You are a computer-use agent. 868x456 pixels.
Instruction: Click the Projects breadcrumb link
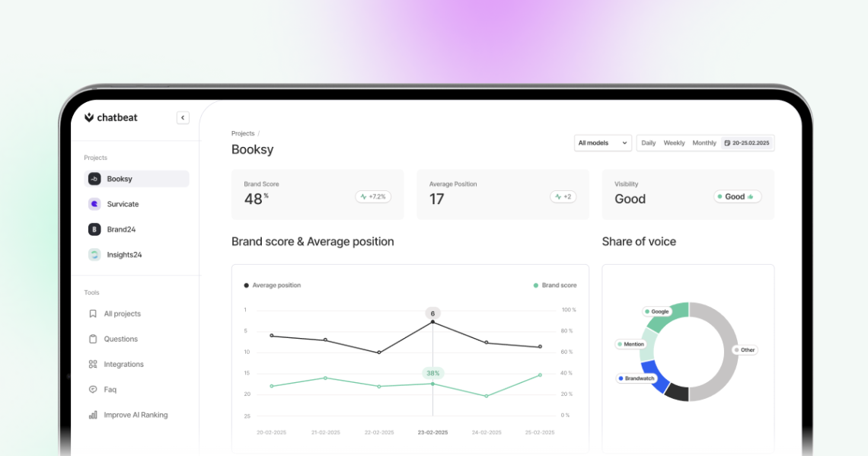[x=242, y=133]
